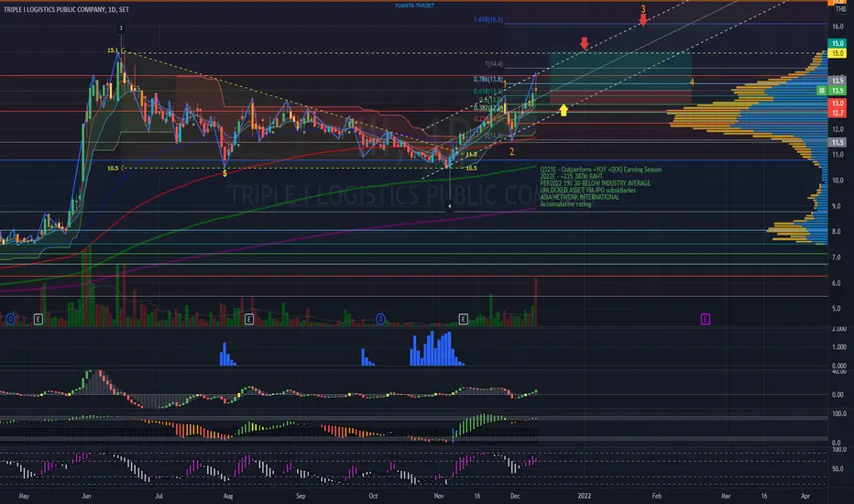Select the note line '2022E - +23% 387M BAHT'

pyautogui.click(x=572, y=177)
